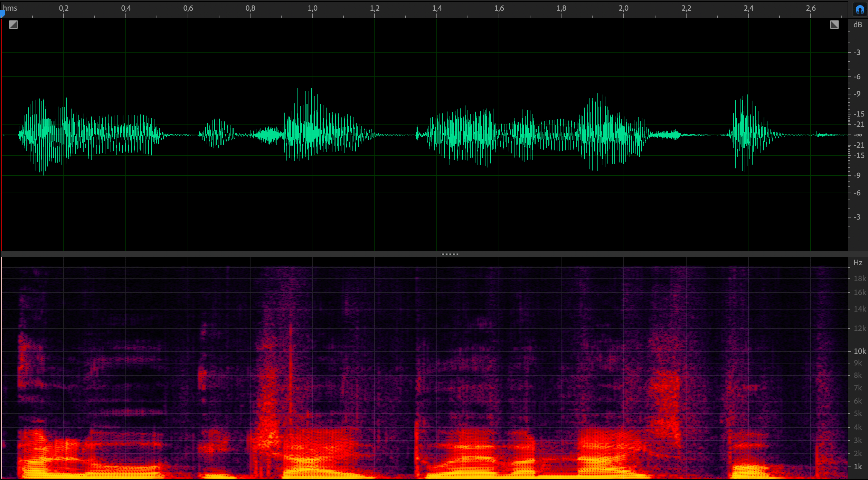Click the 2,6 mark on the time ruler

(x=811, y=8)
